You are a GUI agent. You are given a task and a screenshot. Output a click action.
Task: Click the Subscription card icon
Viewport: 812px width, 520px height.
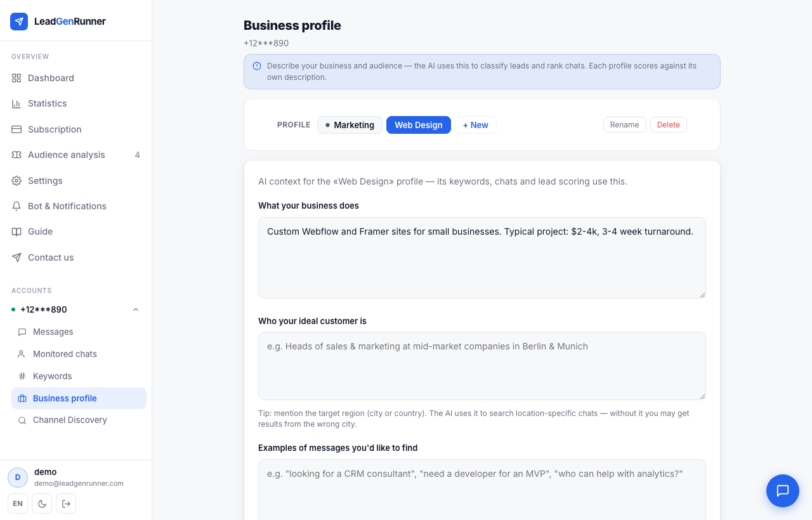(x=16, y=129)
